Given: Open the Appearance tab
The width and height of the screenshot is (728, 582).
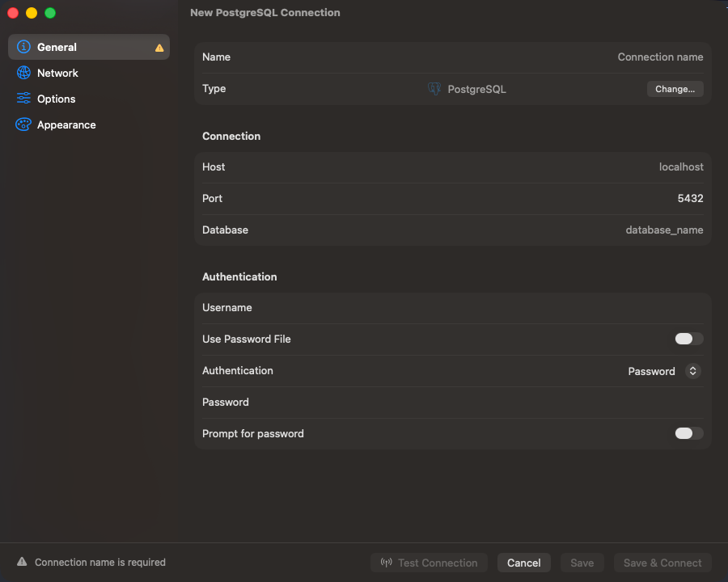Looking at the screenshot, I should pyautogui.click(x=89, y=124).
